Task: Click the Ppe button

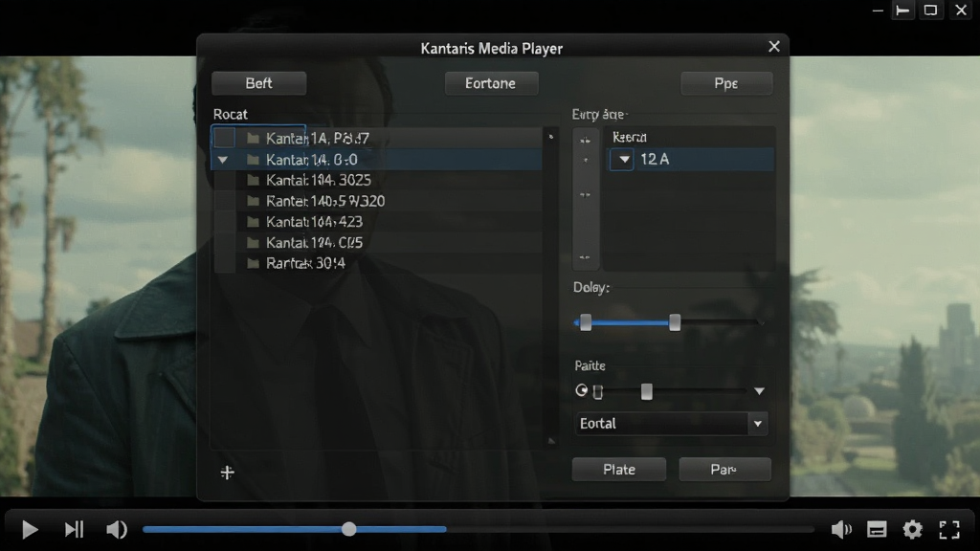Action: coord(726,83)
